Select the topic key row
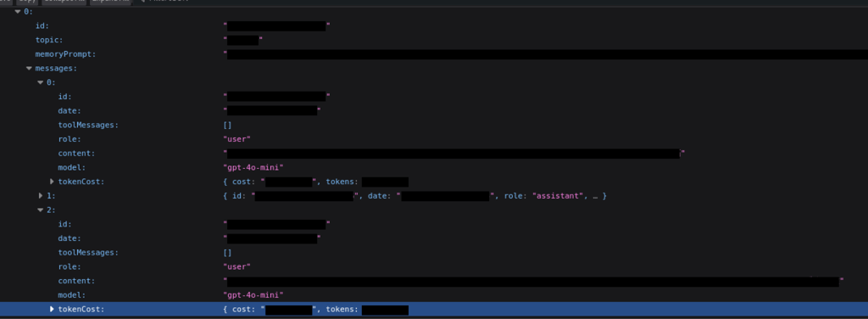Viewport: 868px width, 319px height. [x=49, y=40]
